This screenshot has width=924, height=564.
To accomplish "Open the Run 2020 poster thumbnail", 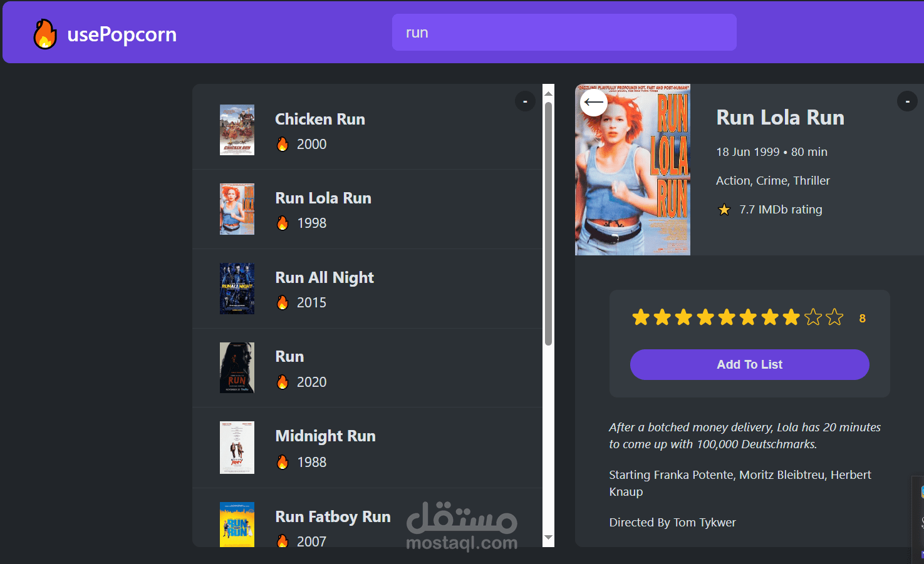I will (x=237, y=367).
